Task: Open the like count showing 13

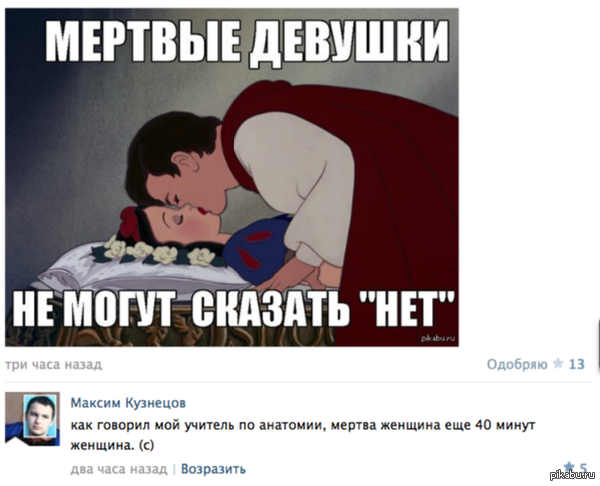Action: point(577,364)
